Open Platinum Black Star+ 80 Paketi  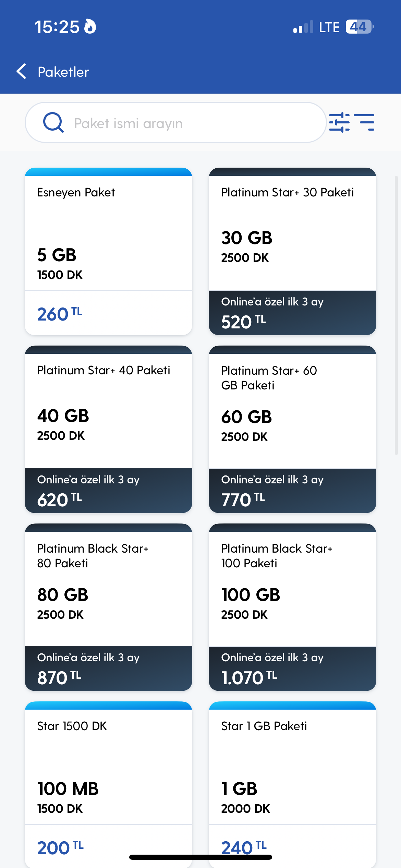[108, 607]
